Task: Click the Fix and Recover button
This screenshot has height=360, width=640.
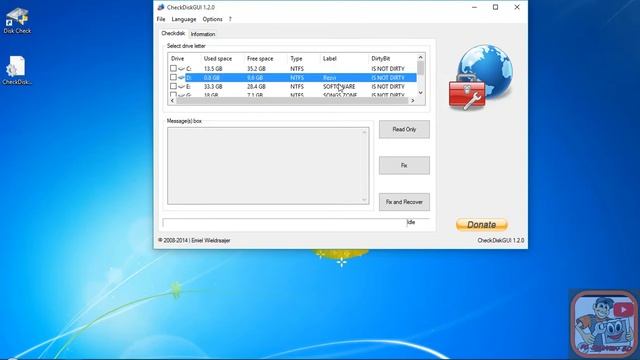Action: 404,202
